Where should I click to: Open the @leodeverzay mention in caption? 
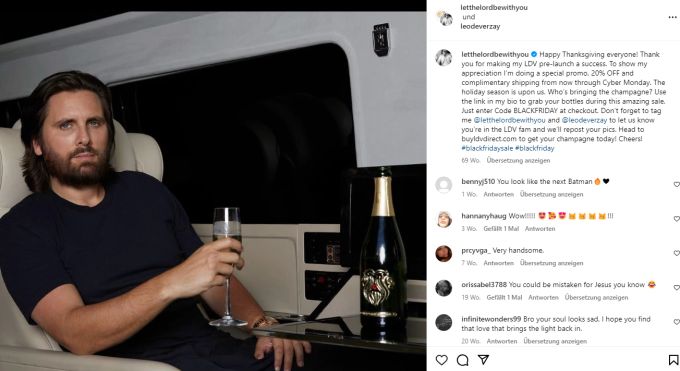tap(584, 120)
